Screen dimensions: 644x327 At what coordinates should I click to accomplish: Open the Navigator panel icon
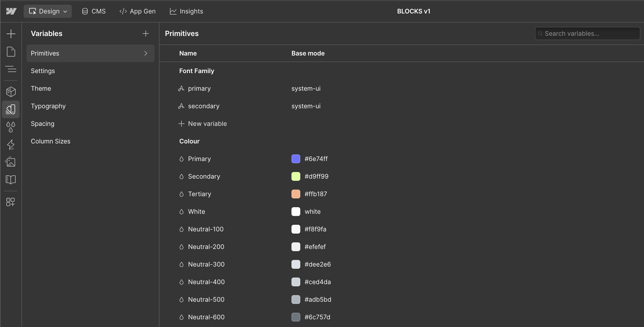(x=11, y=69)
